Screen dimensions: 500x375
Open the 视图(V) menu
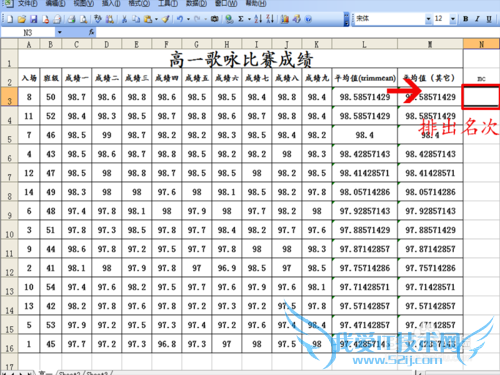[83, 4]
